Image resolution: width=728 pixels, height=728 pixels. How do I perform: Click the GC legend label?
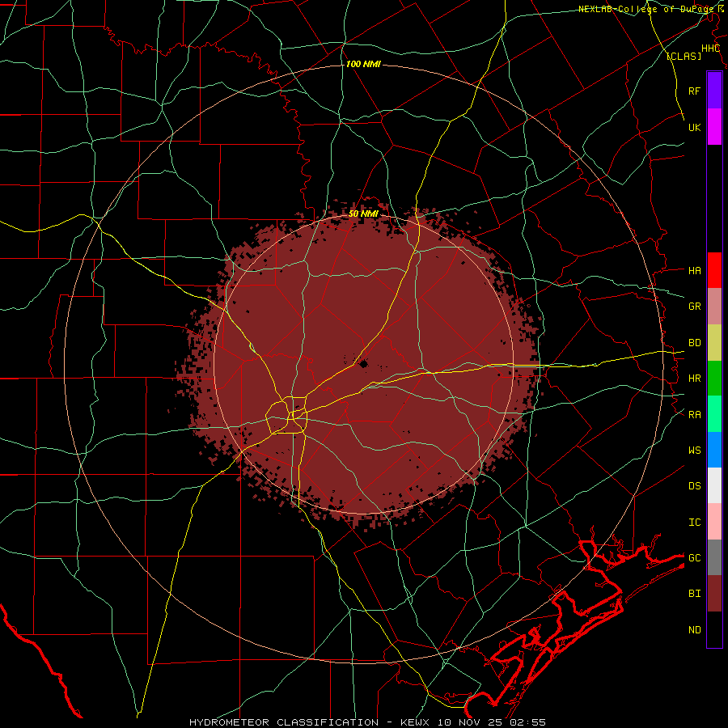tap(694, 557)
